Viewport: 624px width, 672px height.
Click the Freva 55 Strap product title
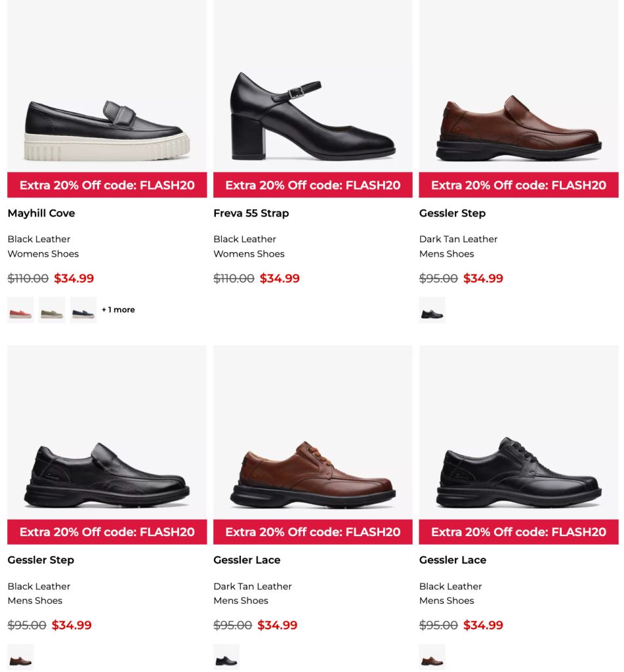[x=251, y=213]
